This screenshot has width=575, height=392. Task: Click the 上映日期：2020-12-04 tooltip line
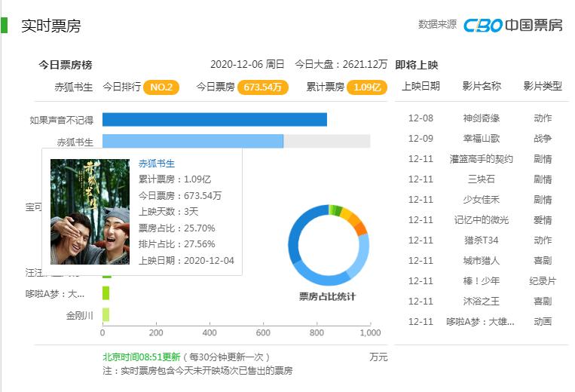tap(186, 260)
